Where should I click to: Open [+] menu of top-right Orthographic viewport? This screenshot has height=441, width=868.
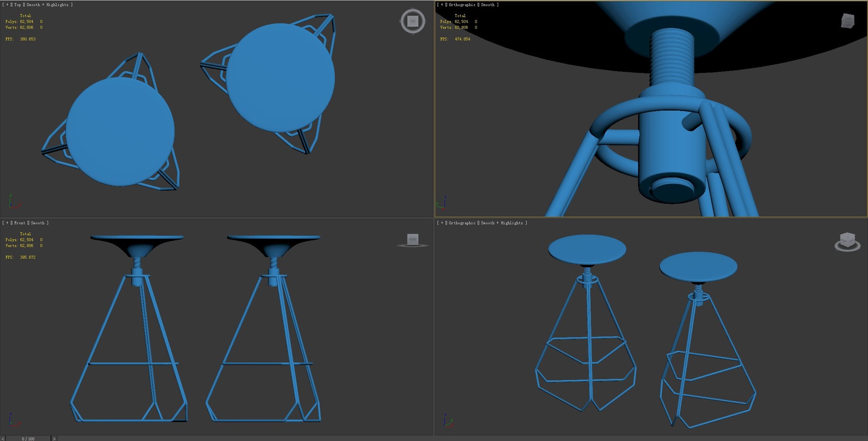coord(442,5)
